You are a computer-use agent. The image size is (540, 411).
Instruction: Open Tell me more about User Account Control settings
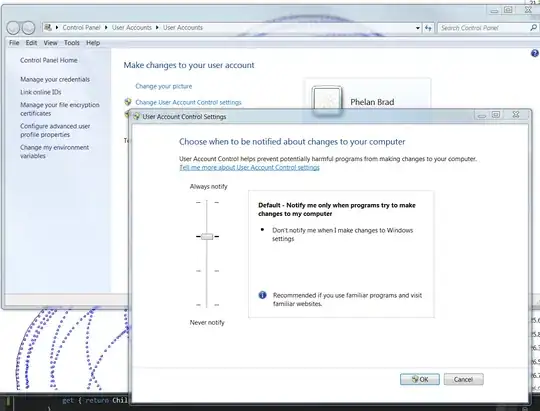point(249,167)
